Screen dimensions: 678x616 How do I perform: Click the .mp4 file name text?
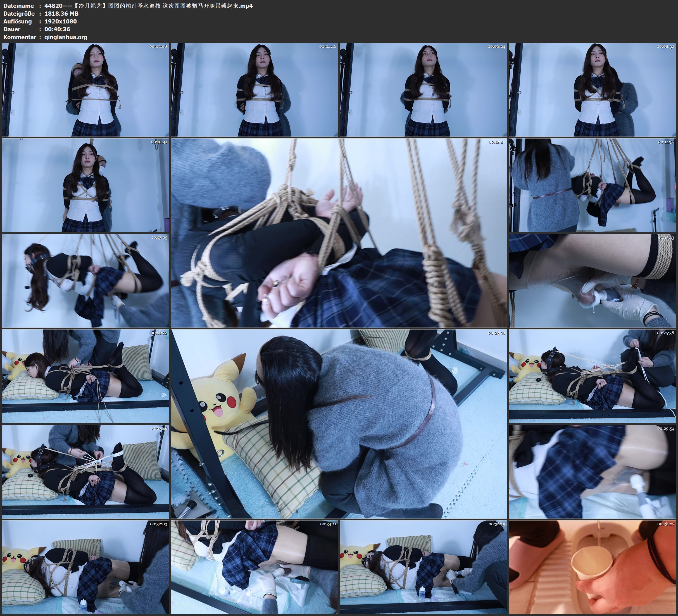(148, 6)
